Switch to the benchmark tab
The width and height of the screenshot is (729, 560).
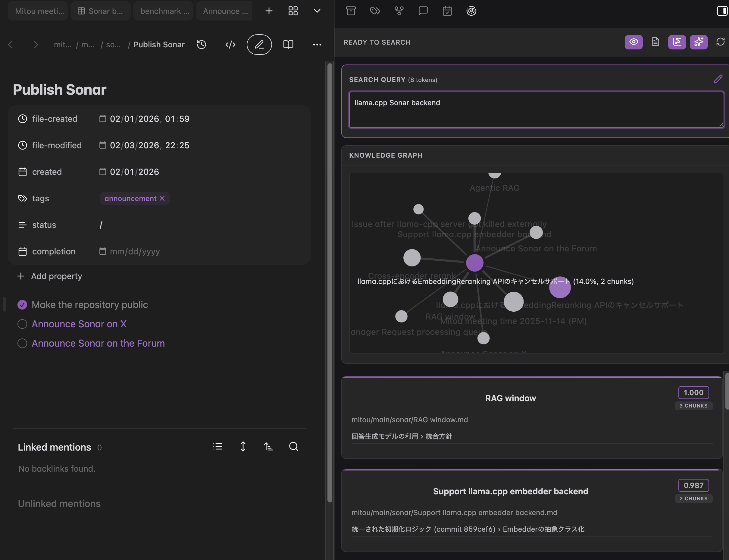coord(164,11)
